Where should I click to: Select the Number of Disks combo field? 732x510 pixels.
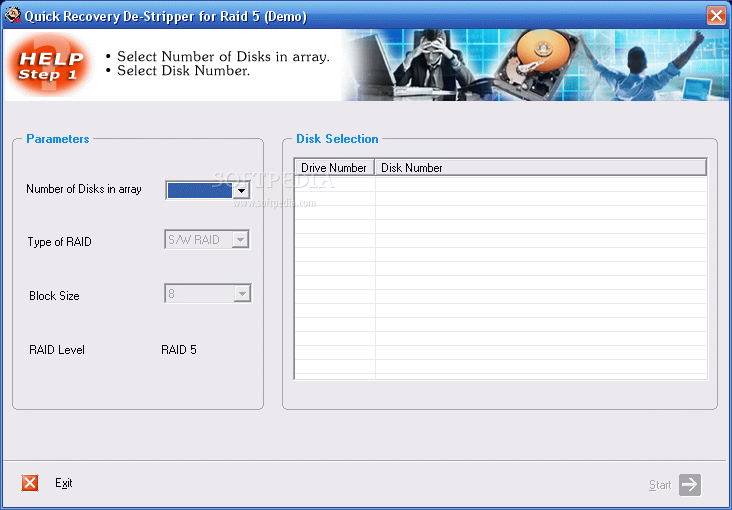[x=208, y=191]
